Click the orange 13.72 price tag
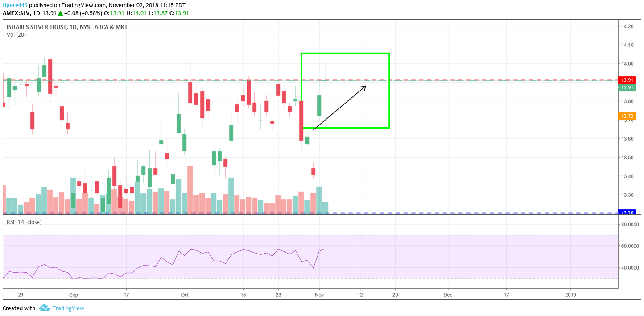Image resolution: width=644 pixels, height=316 pixels. (x=627, y=116)
